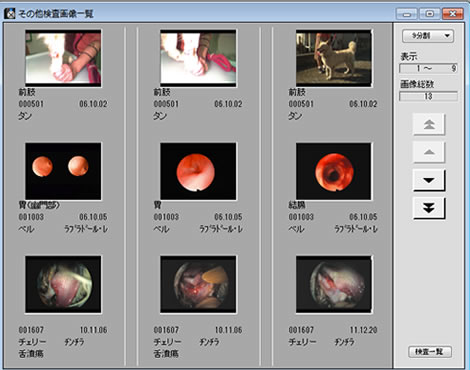Click ID 001003 under the 結腸 image
470x370 pixels.
[x=301, y=217]
